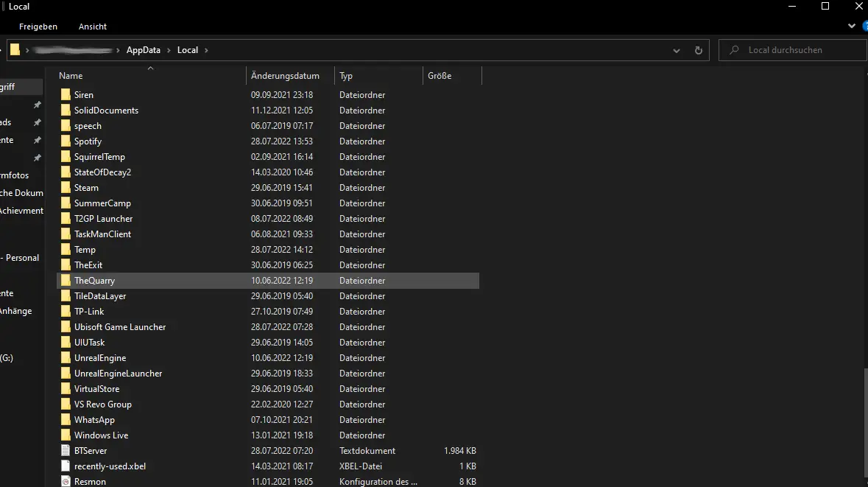The image size is (868, 487).
Task: Select the UIUTask folder icon
Action: coord(66,343)
